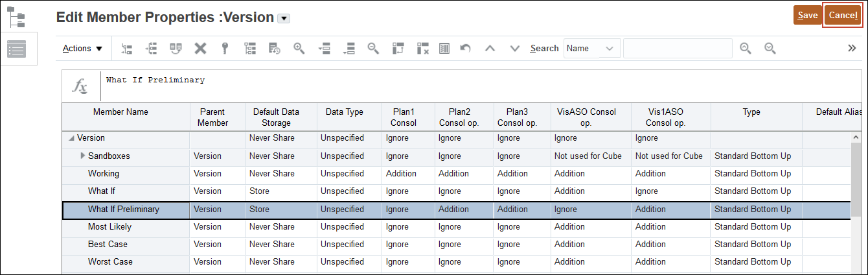The image size is (868, 275).
Task: Click Unspecified cell in Best Case row
Action: (349, 245)
